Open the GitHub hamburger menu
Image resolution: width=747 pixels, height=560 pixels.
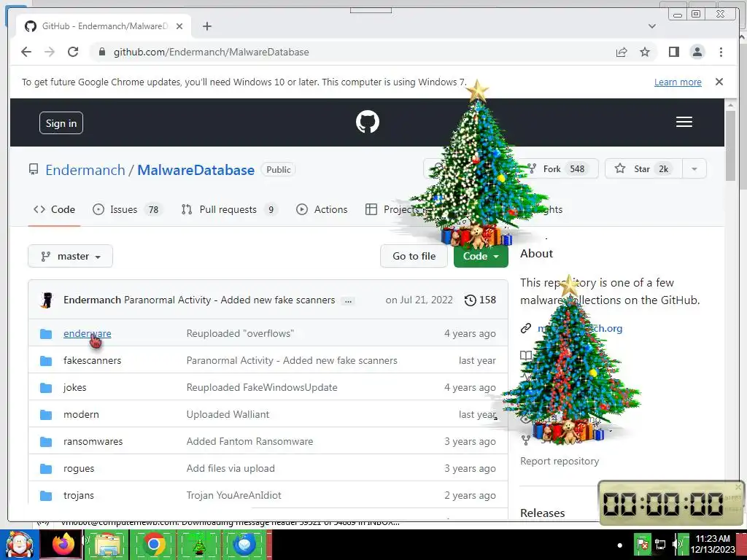pos(684,122)
